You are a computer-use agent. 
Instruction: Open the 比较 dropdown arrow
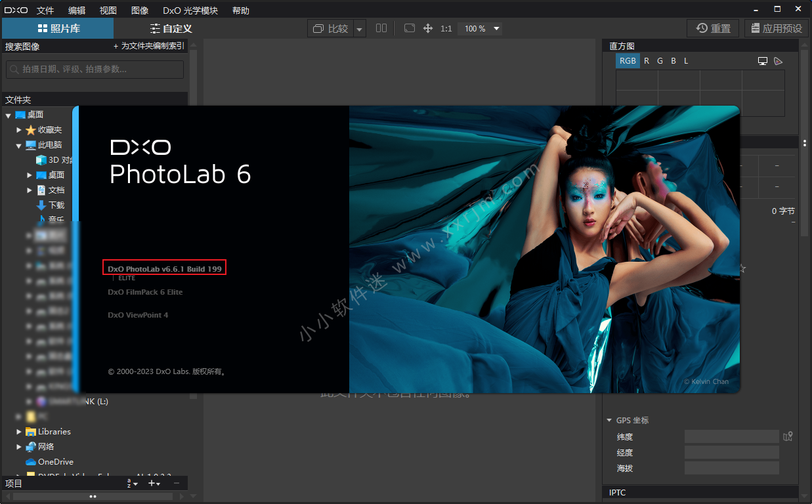click(359, 29)
